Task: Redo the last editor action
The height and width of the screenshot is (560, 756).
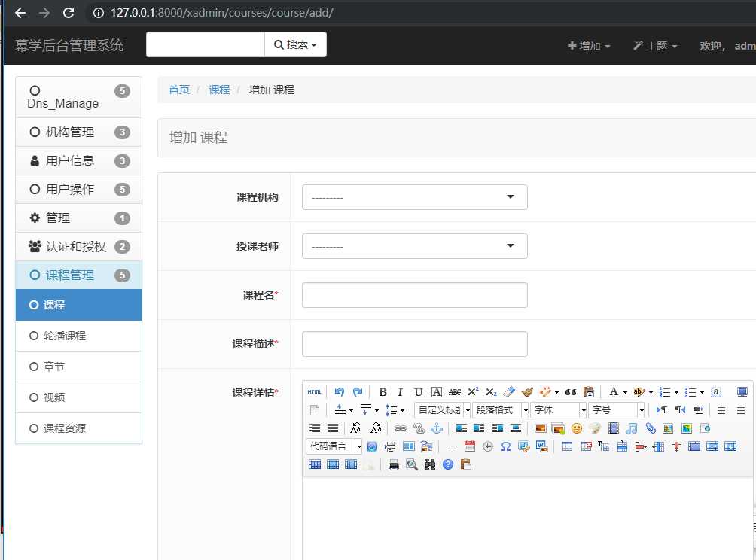Action: pyautogui.click(x=357, y=392)
